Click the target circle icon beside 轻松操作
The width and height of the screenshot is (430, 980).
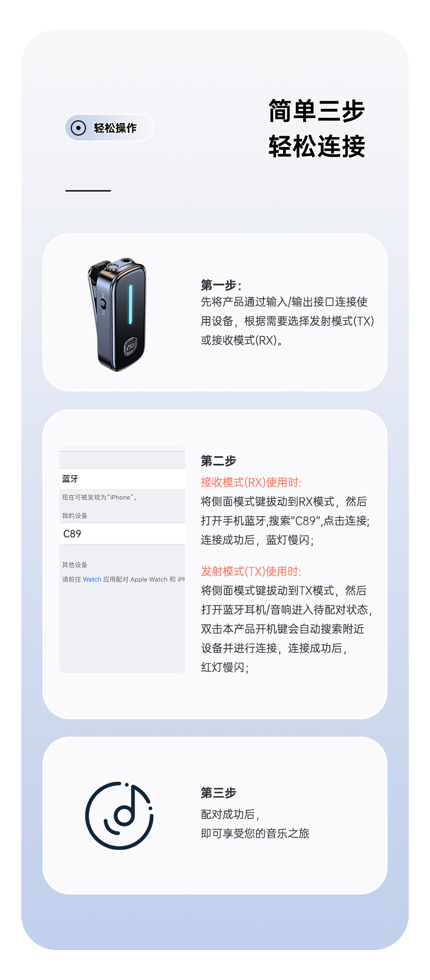78,128
